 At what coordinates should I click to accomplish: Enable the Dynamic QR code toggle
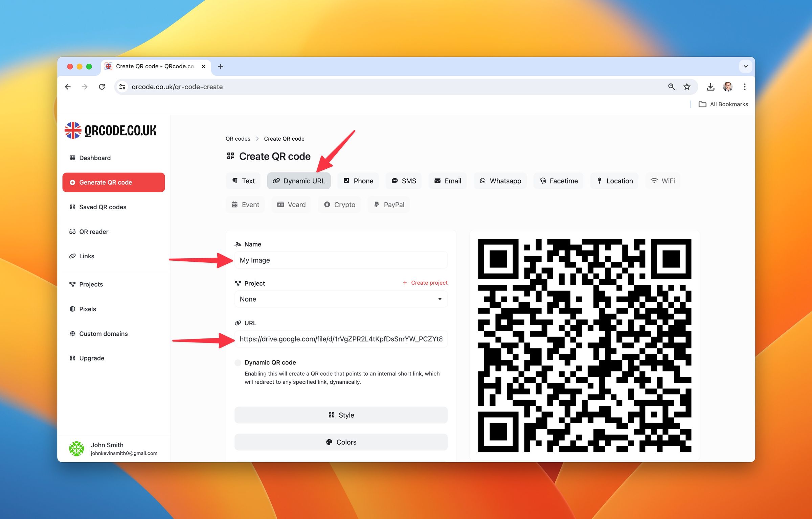pyautogui.click(x=238, y=362)
